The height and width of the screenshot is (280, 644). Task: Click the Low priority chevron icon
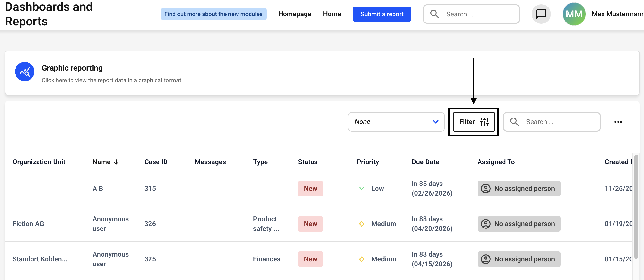(361, 189)
